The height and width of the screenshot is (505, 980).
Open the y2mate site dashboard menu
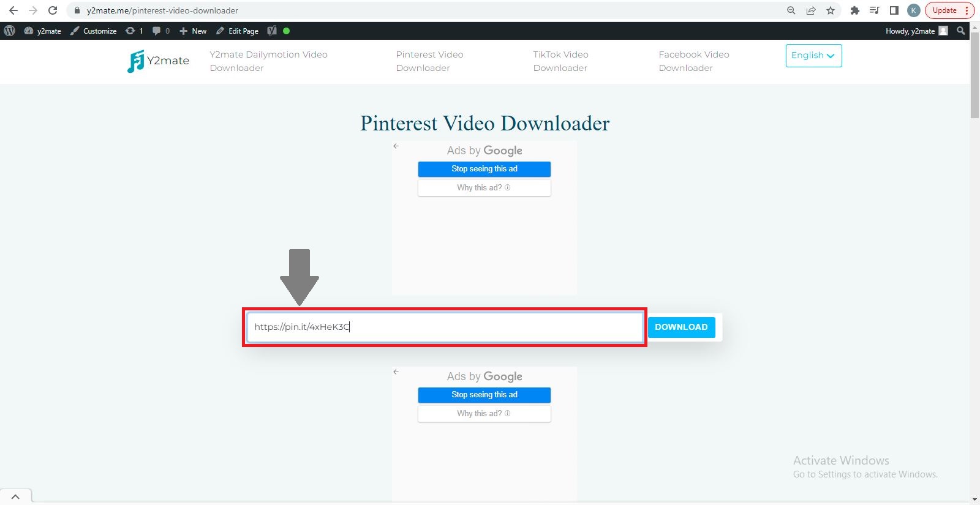[43, 31]
